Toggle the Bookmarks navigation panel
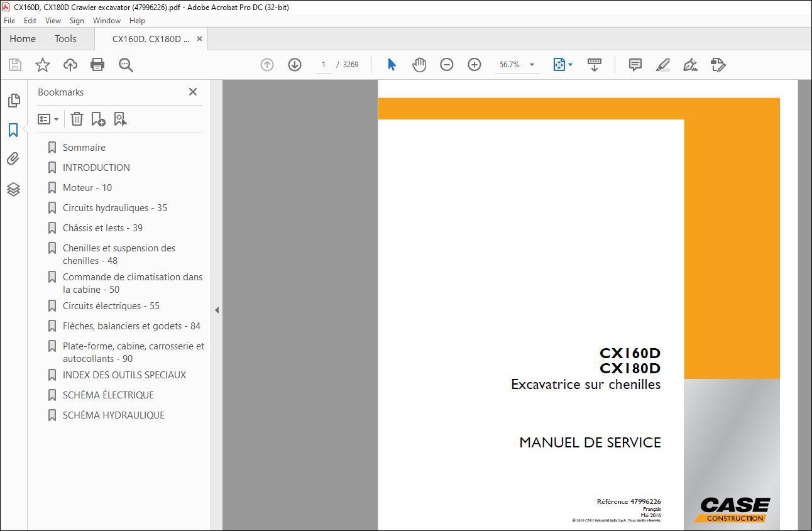Screen dimensions: 812x531 click(x=13, y=130)
